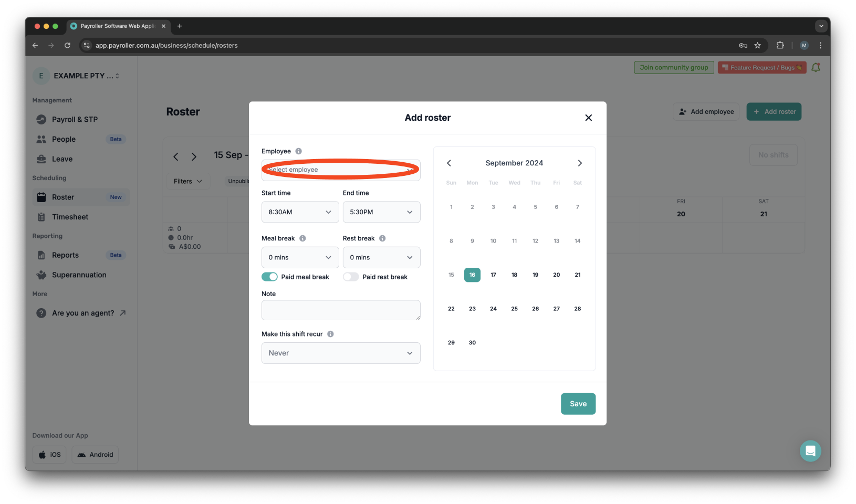The width and height of the screenshot is (856, 504).
Task: Pick September 23 on the calendar
Action: [472, 309]
